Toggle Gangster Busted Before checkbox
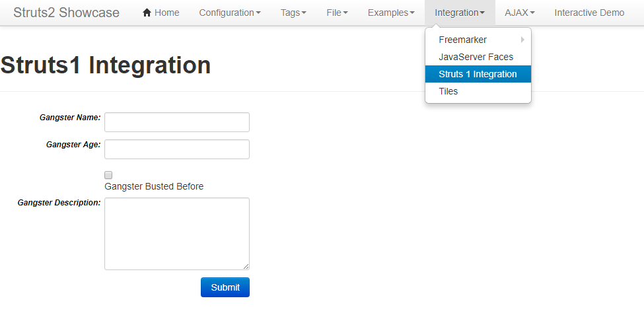 pos(108,175)
